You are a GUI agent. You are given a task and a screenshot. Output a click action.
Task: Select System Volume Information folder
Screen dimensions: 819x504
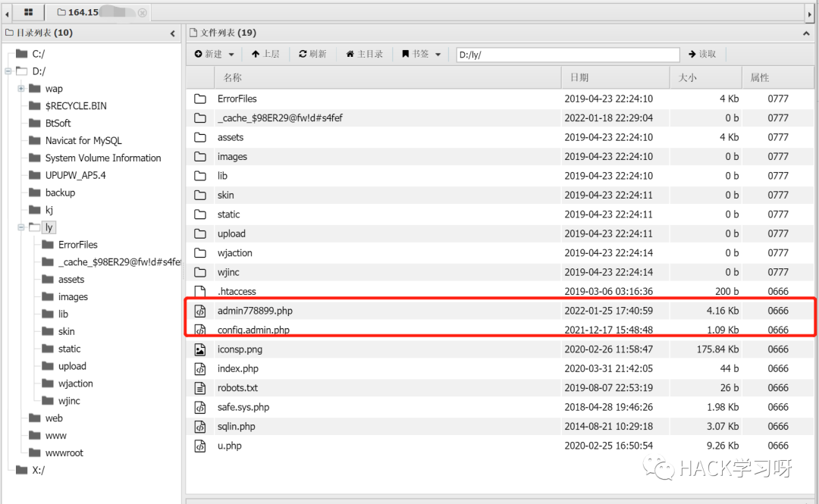[103, 158]
